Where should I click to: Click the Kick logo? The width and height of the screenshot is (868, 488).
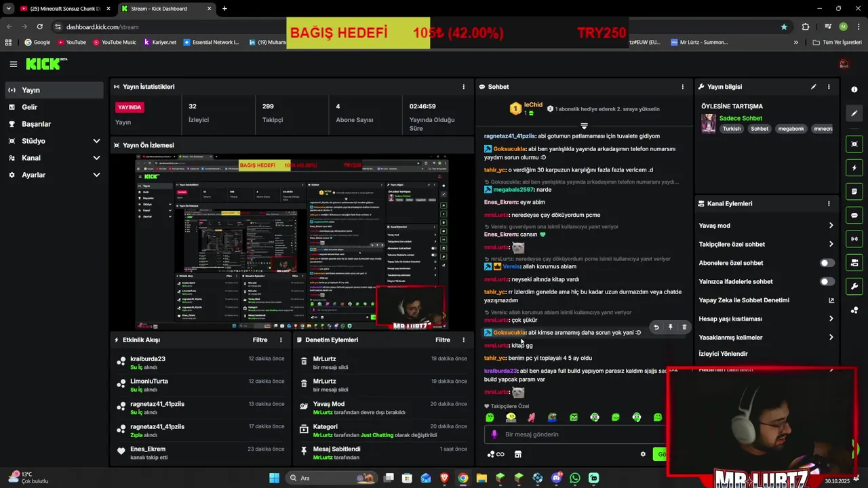tap(45, 64)
